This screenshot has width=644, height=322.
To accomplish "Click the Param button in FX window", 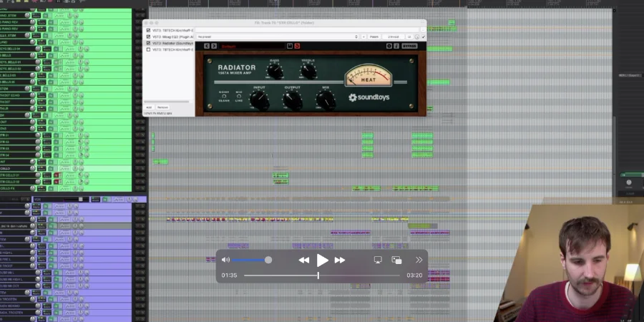I will click(x=374, y=37).
